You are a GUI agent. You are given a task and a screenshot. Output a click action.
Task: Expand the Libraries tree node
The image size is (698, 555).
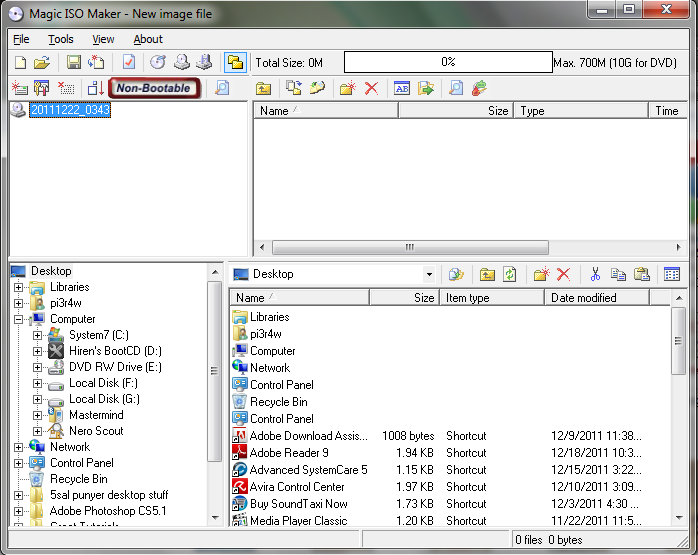pyautogui.click(x=18, y=287)
